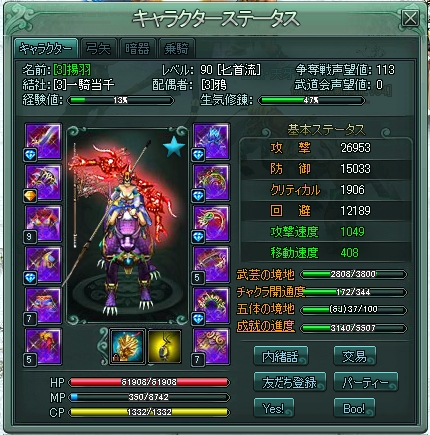Open the 暗器 tab
This screenshot has height=435, width=430.
(137, 49)
